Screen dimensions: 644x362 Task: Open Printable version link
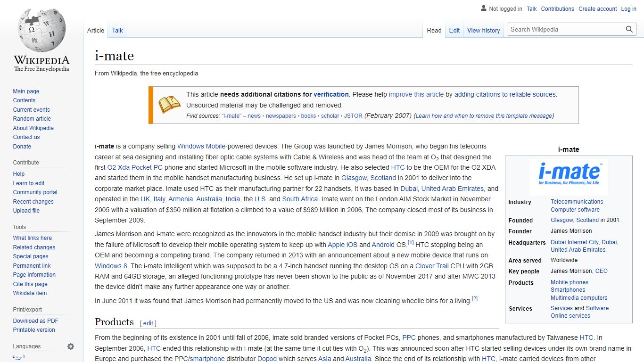coord(34,330)
